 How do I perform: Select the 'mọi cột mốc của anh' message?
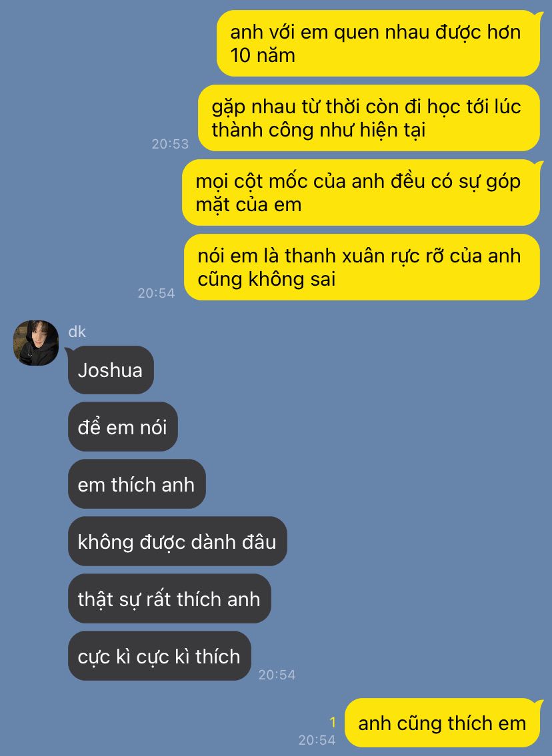tap(361, 193)
